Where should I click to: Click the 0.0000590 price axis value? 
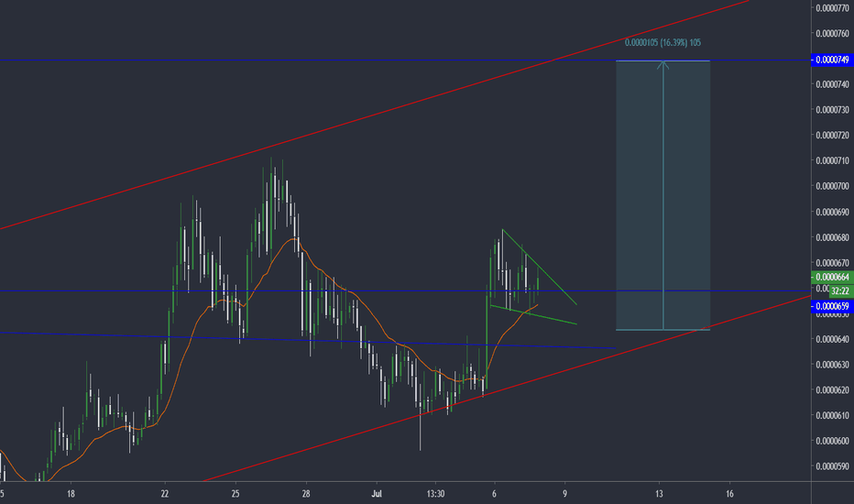point(832,466)
